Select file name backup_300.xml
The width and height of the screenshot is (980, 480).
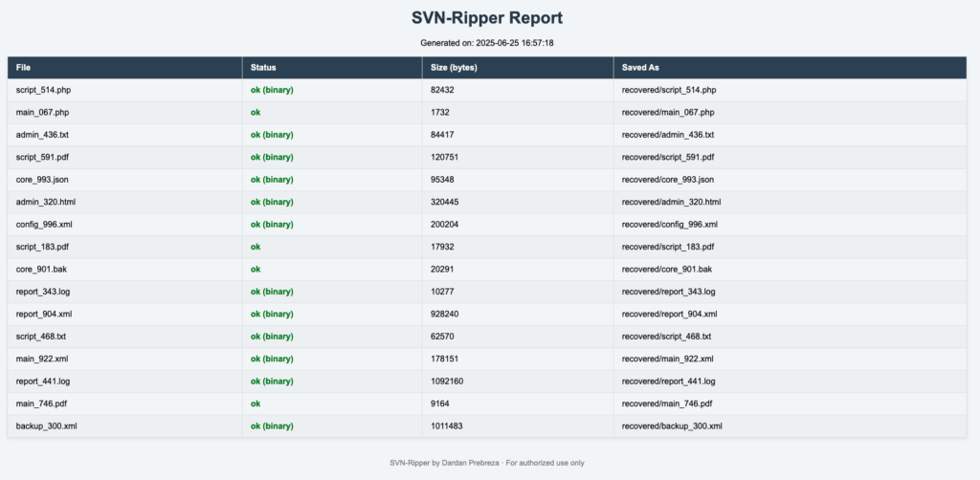click(x=47, y=426)
